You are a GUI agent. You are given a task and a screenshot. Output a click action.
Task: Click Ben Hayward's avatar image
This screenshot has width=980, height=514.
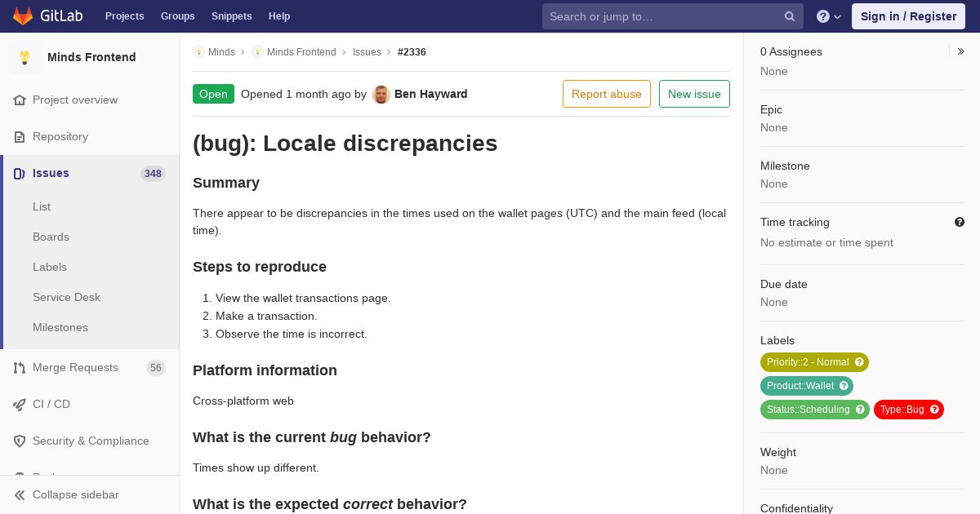[x=381, y=94]
